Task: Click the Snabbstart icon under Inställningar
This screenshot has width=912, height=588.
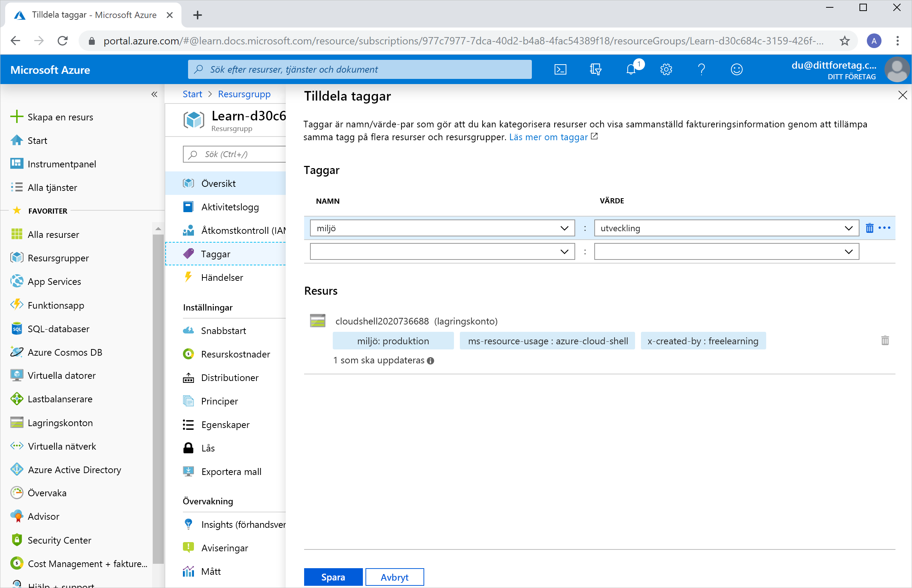Action: pos(188,330)
